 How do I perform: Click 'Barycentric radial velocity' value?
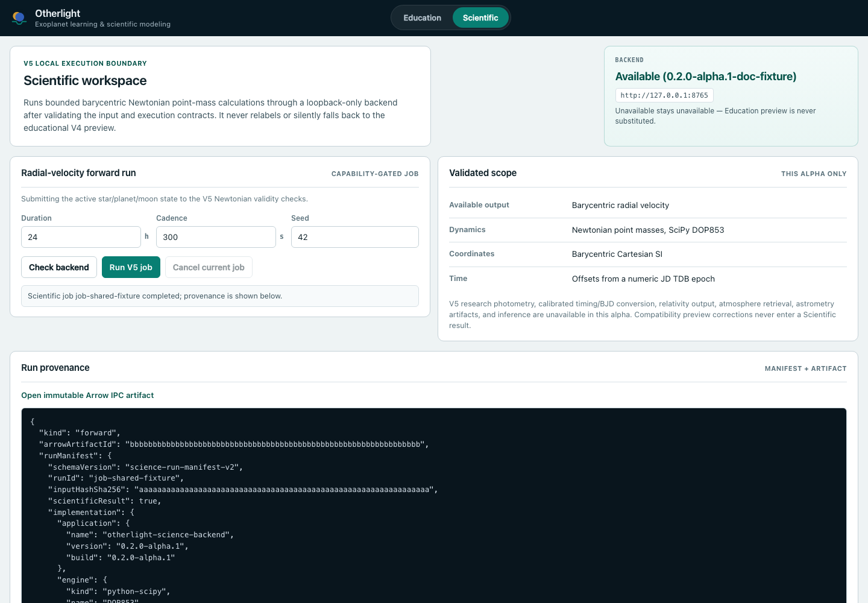pos(620,206)
